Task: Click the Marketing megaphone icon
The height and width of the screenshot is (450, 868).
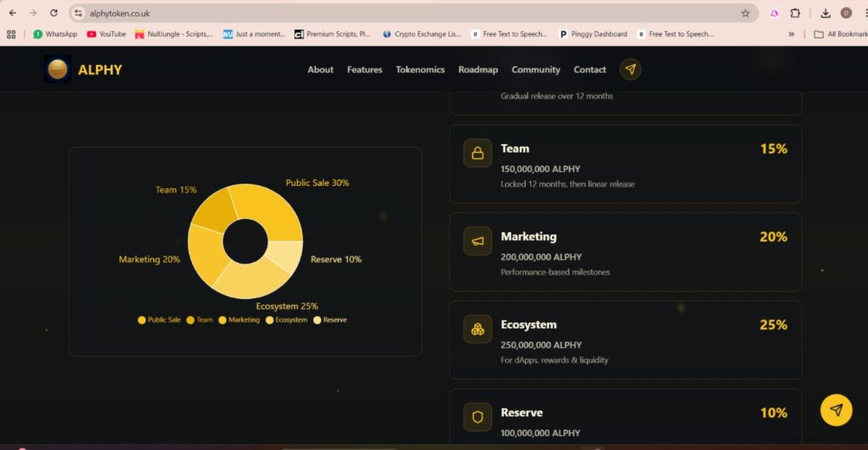Action: 477,241
